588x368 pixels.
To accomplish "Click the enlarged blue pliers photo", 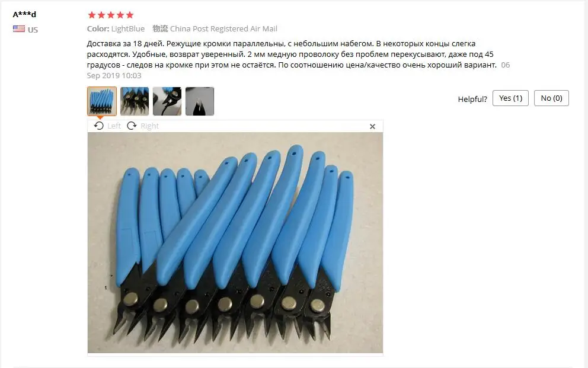I will pyautogui.click(x=235, y=242).
